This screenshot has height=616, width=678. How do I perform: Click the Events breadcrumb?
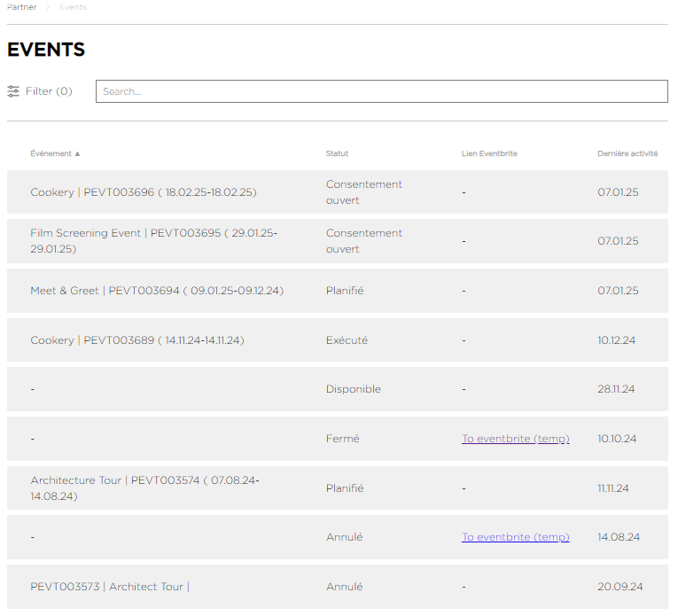73,7
